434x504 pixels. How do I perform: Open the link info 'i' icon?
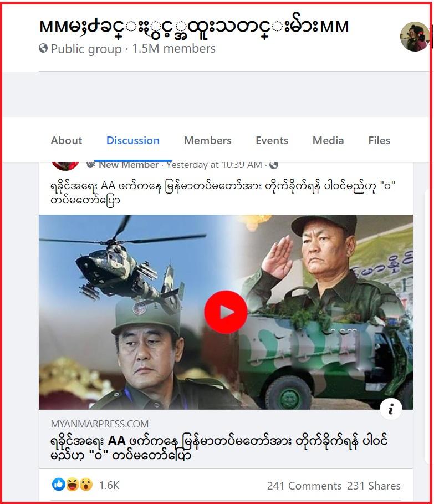point(391,409)
